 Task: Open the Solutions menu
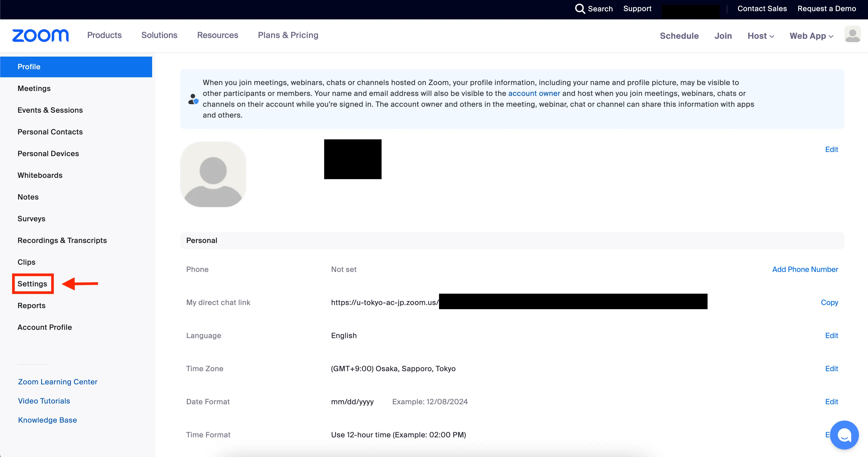[x=159, y=35]
